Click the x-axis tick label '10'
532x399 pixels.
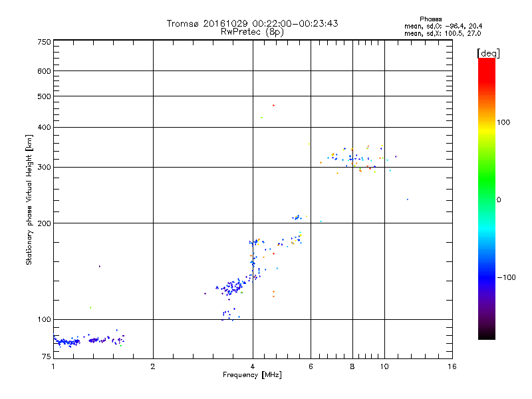coord(384,366)
